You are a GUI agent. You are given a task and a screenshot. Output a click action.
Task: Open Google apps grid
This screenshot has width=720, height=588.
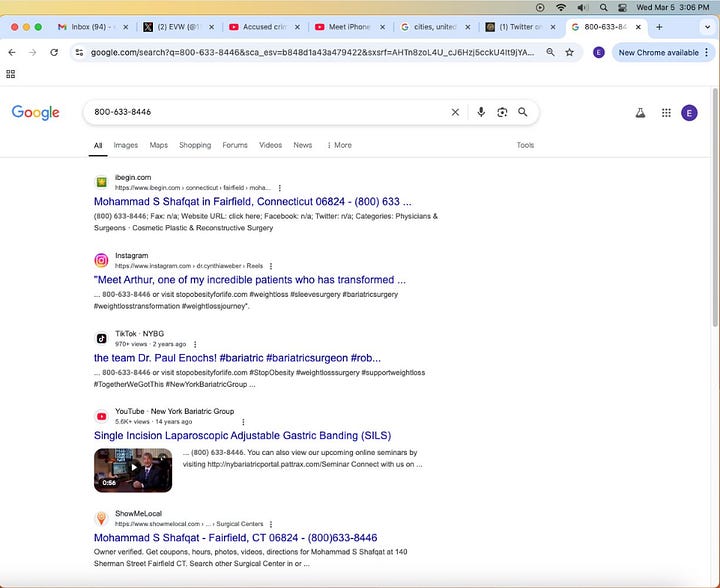666,112
